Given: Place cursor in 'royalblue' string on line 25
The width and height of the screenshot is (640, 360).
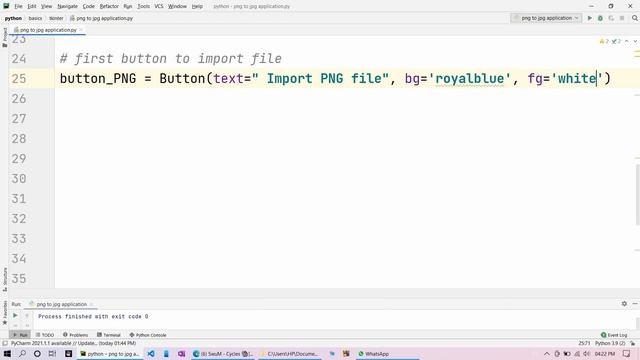Looking at the screenshot, I should point(469,78).
